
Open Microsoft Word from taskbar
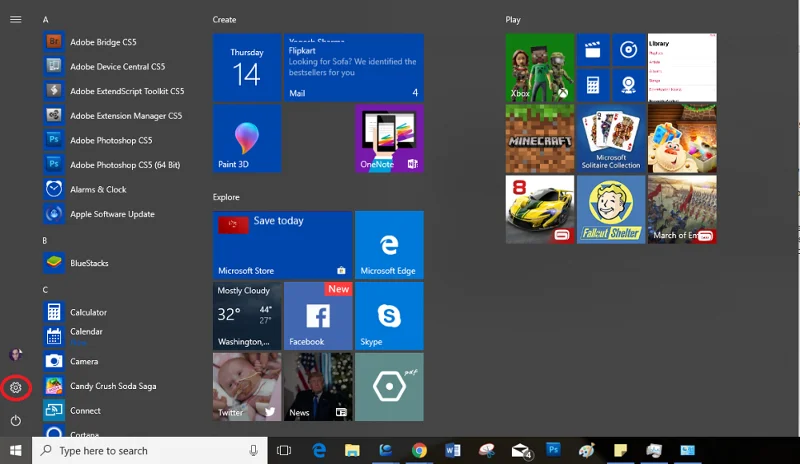point(453,450)
